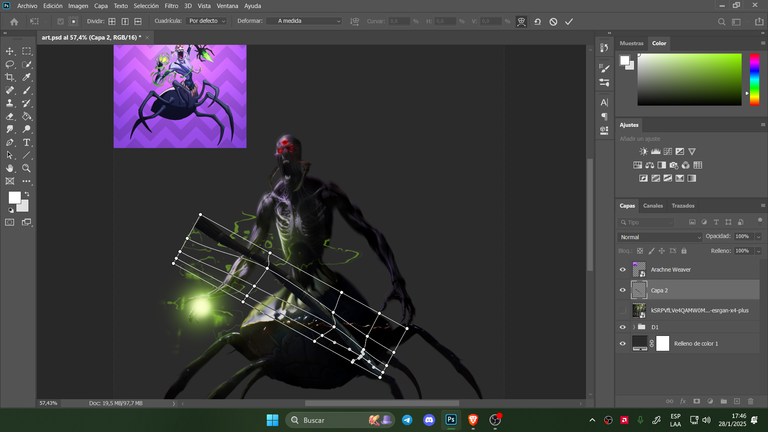The height and width of the screenshot is (432, 768).
Task: Split warp grid crosswise
Action: tap(112, 21)
